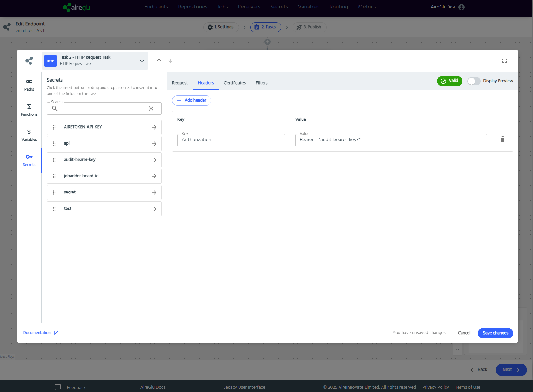The width and height of the screenshot is (533, 392).
Task: Switch to Request tab
Action: [180, 83]
